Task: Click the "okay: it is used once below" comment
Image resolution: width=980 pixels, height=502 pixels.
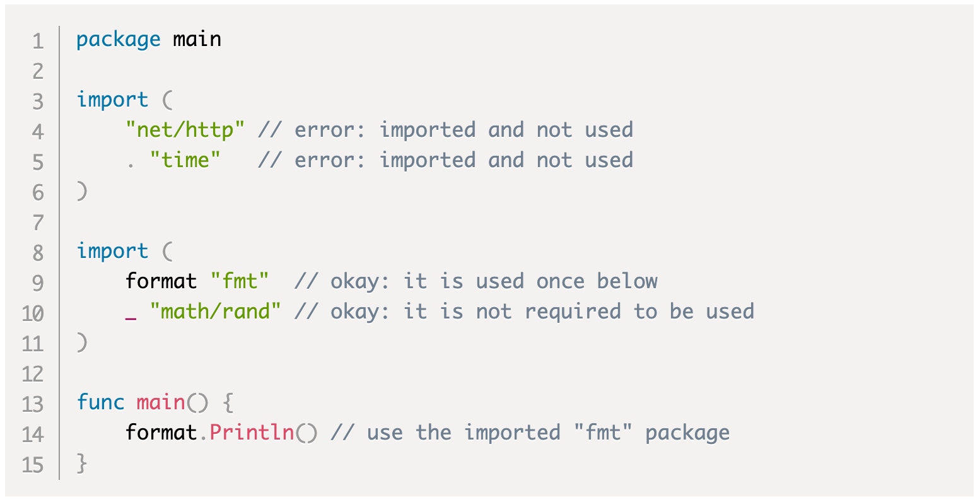Action: pos(475,281)
